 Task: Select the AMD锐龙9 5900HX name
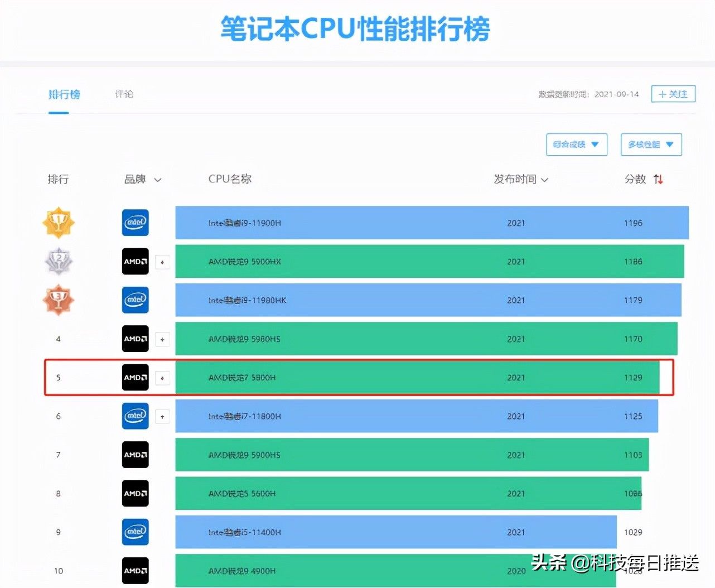coord(245,262)
